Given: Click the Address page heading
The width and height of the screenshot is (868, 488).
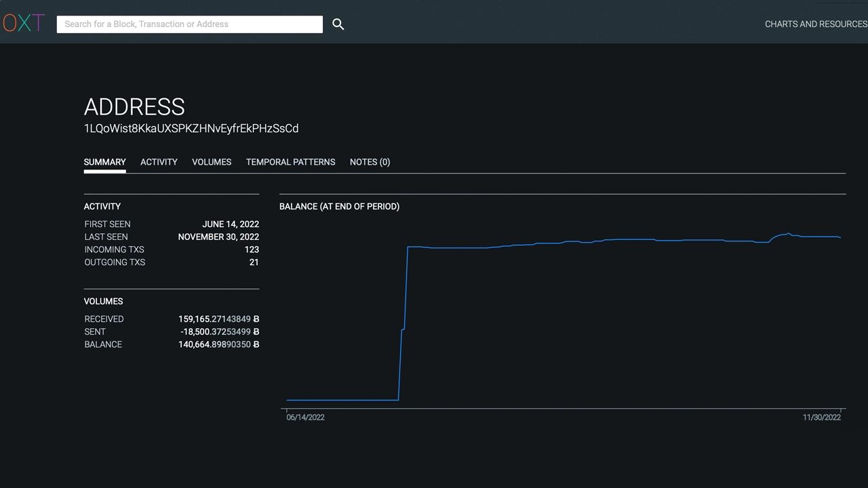Looking at the screenshot, I should click(134, 107).
